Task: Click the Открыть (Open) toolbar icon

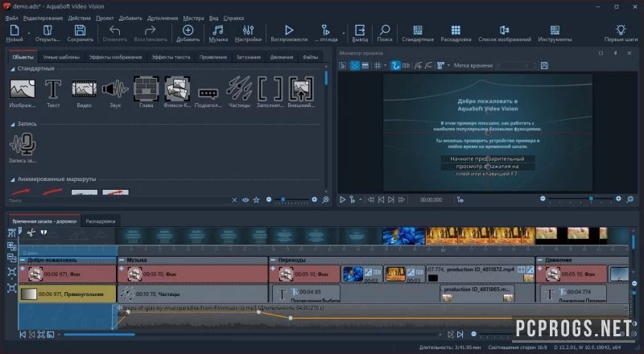Action: coord(47,33)
